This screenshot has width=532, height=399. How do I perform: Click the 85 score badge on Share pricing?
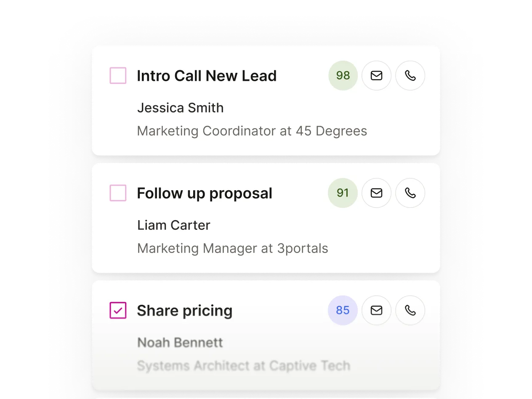[x=343, y=310]
